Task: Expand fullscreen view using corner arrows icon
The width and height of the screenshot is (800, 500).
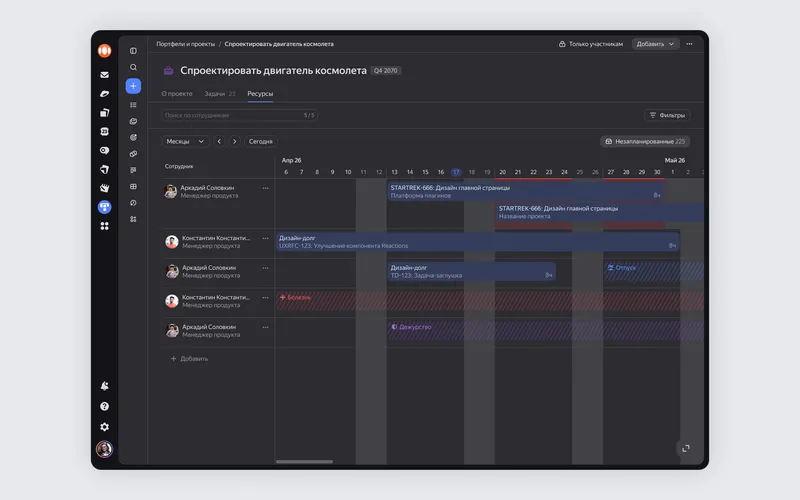Action: point(686,448)
